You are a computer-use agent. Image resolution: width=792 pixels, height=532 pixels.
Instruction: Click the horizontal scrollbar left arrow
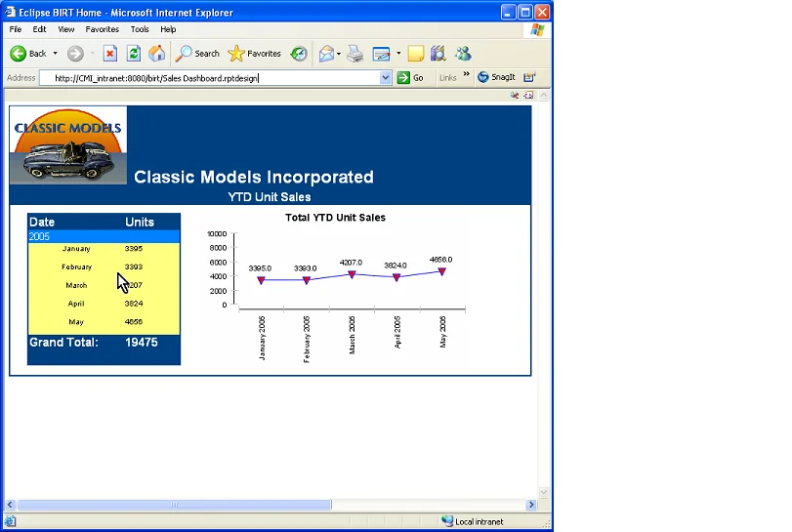[x=10, y=505]
